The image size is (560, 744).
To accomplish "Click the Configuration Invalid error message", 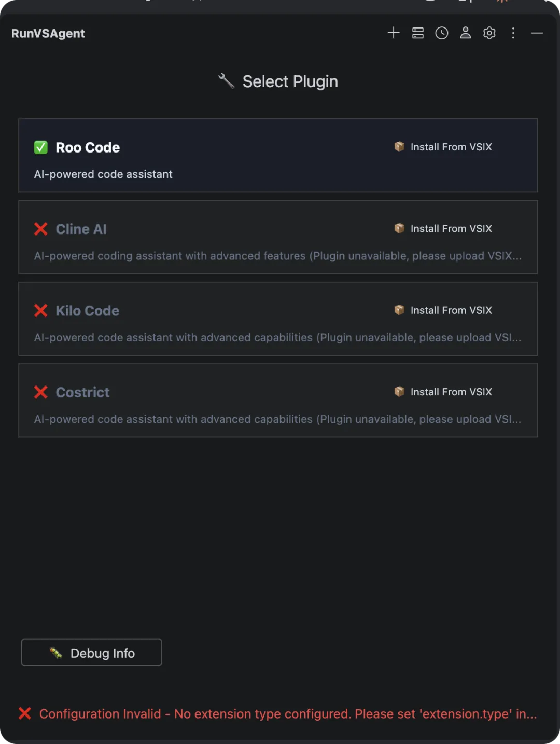I will coord(288,714).
